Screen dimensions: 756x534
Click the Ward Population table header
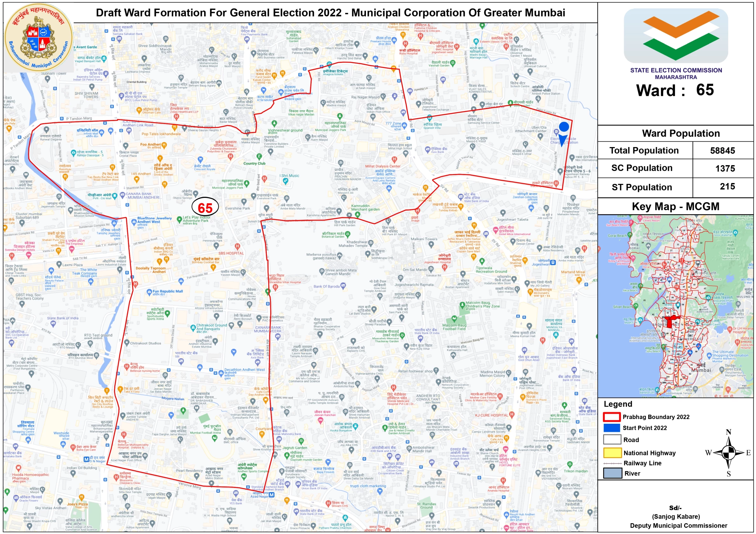tap(680, 133)
